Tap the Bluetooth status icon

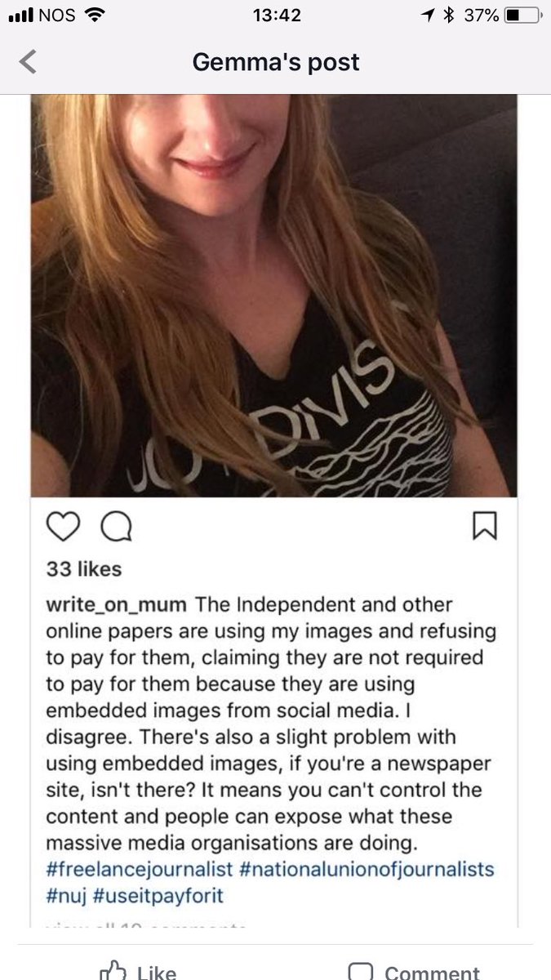pyautogui.click(x=447, y=16)
